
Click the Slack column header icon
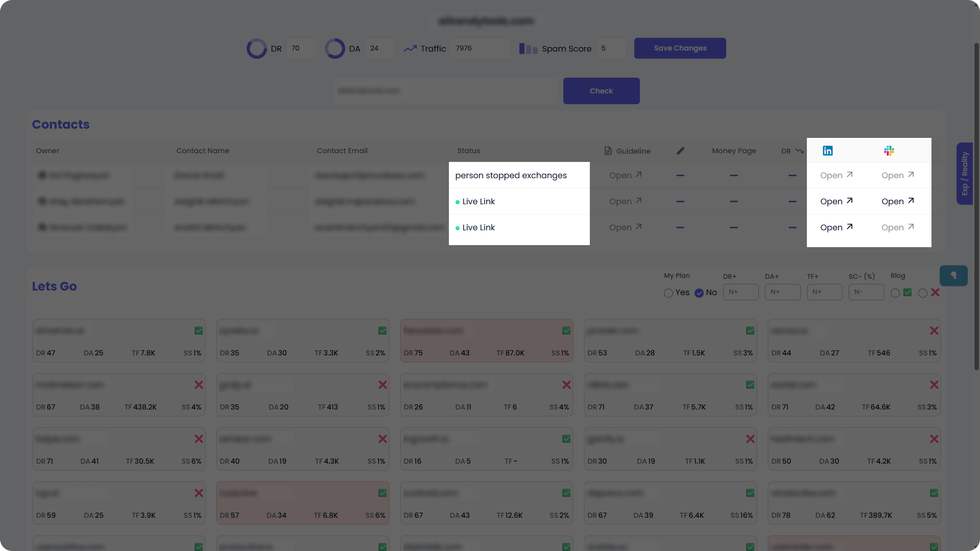click(889, 151)
